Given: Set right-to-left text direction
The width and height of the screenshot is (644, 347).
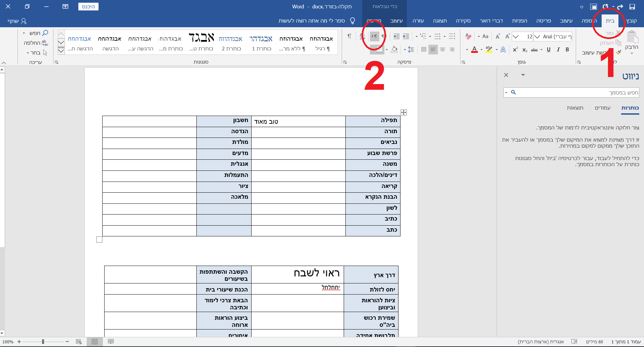Looking at the screenshot, I should [x=384, y=36].
